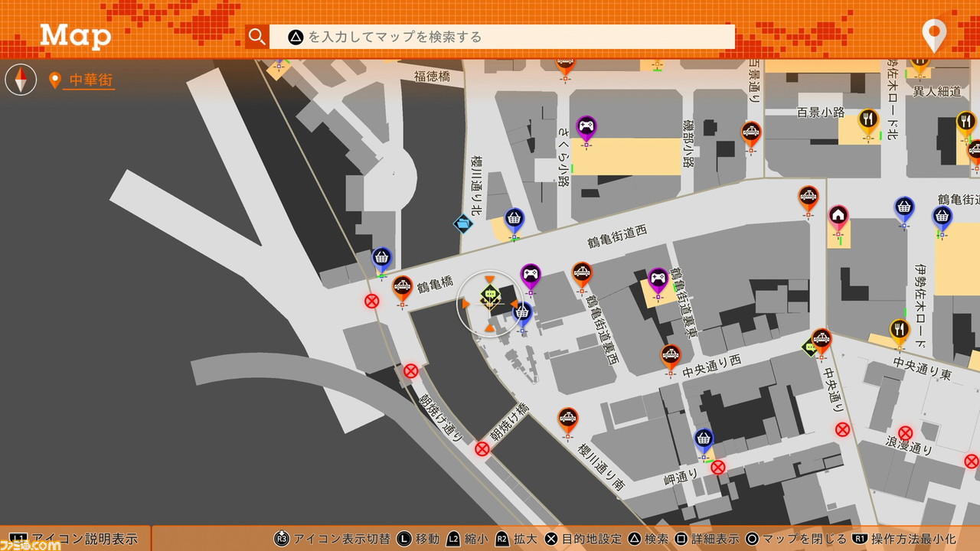
Task: Select shop basket pin by 櫻川通り北
Action: [514, 220]
